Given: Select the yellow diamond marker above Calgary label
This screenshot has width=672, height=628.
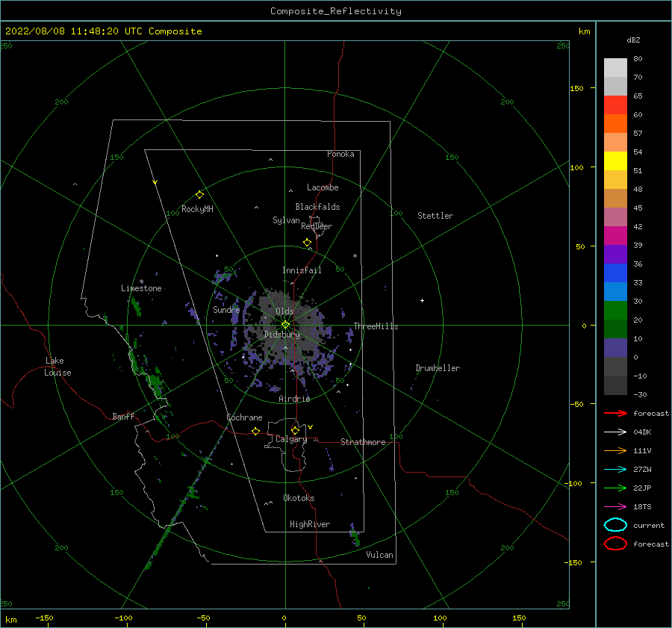Looking at the screenshot, I should click(295, 430).
